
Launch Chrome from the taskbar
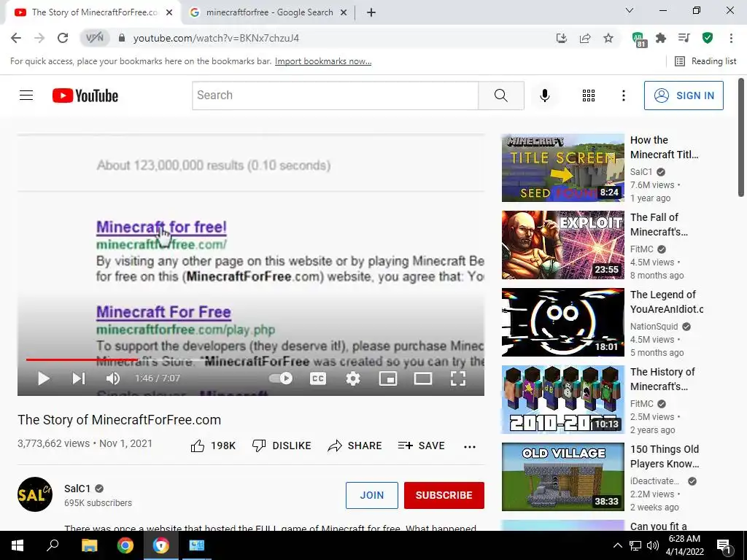coord(125,545)
